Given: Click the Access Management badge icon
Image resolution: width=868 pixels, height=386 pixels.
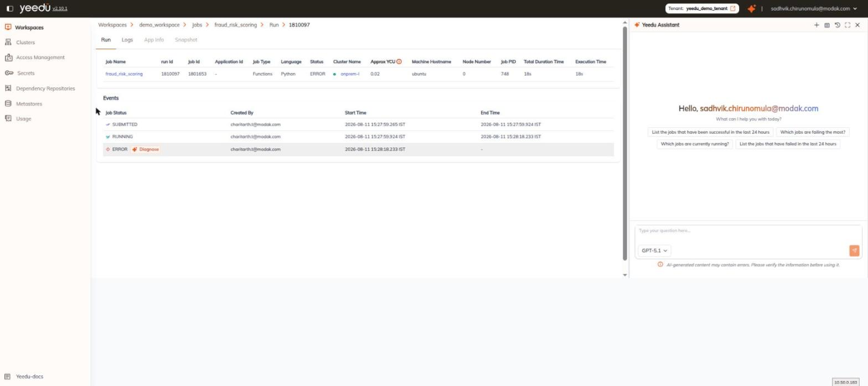Looking at the screenshot, I should pos(8,58).
